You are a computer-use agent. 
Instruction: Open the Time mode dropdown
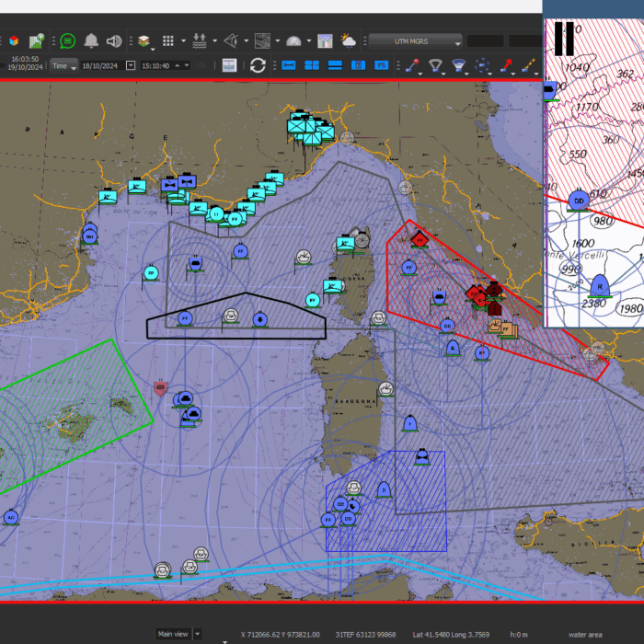click(x=64, y=65)
